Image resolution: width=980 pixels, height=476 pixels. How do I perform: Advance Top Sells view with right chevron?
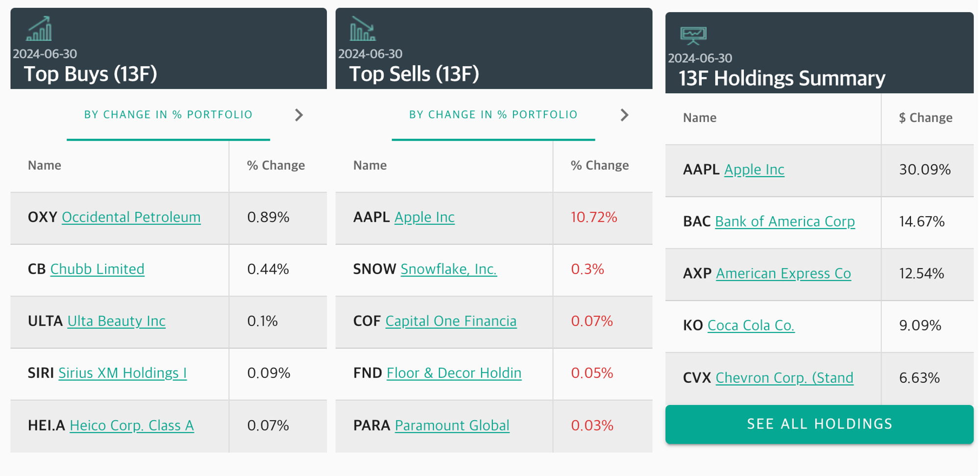[624, 115]
